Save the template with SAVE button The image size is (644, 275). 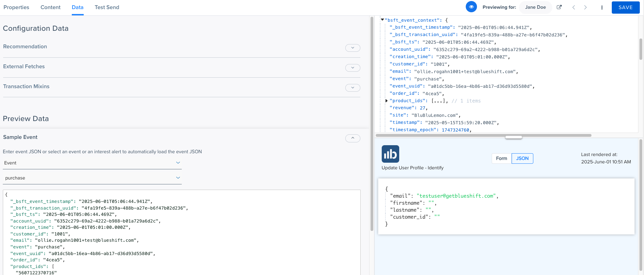click(x=625, y=7)
